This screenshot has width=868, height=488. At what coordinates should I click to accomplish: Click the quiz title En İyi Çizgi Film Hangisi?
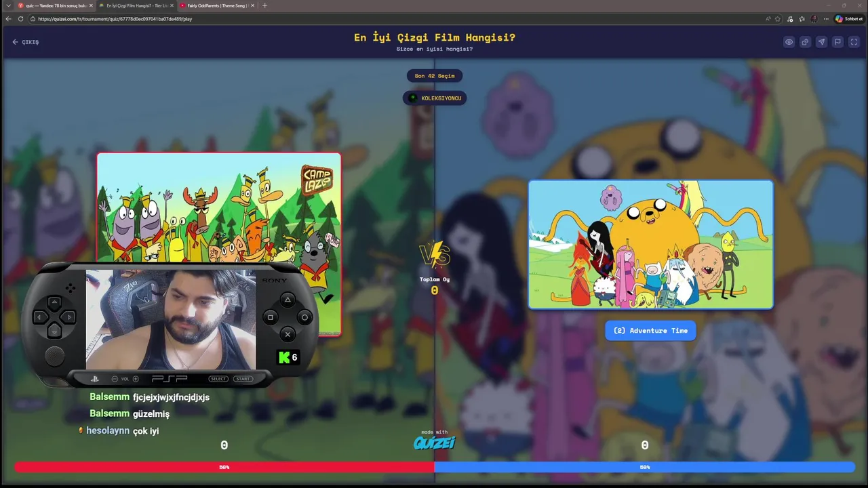coord(435,37)
